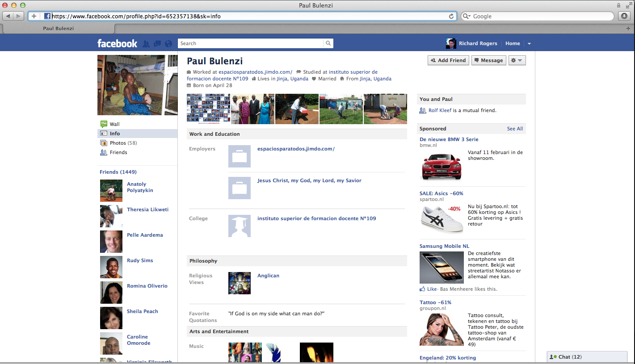
Task: Click the Add Friend button
Action: point(448,60)
